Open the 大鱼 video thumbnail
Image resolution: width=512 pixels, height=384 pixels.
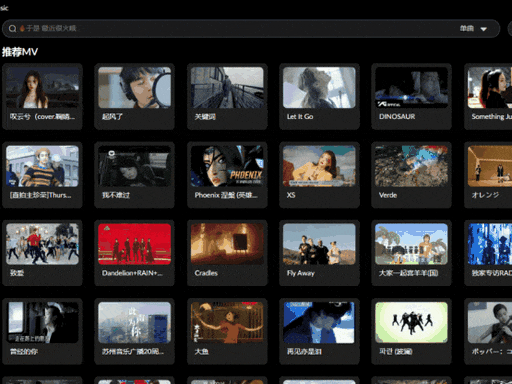[227, 323]
